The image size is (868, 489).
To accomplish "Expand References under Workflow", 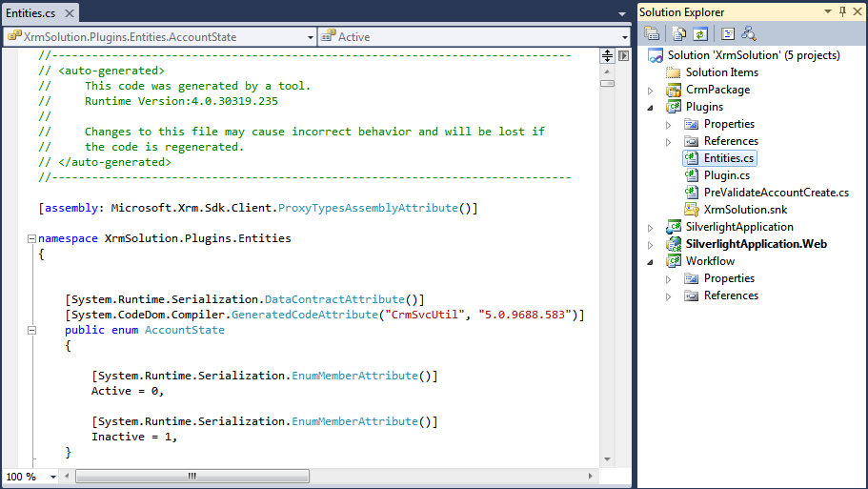I will (668, 296).
